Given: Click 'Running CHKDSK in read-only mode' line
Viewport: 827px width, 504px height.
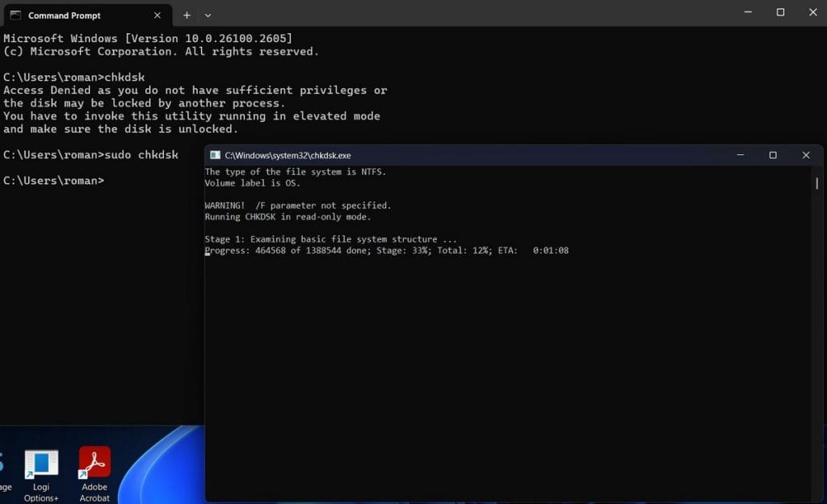Looking at the screenshot, I should pyautogui.click(x=288, y=216).
